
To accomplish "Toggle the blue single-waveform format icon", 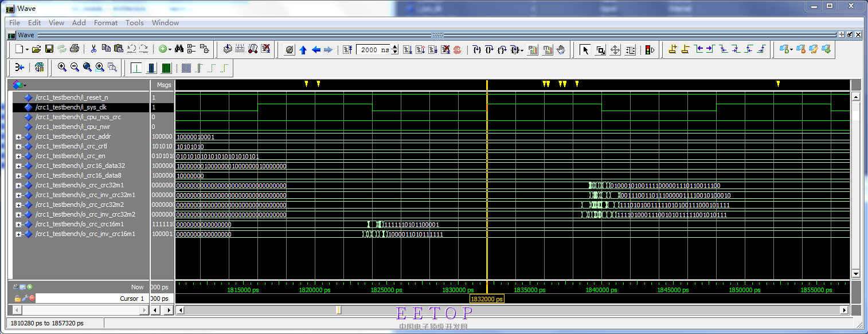I will click(151, 68).
